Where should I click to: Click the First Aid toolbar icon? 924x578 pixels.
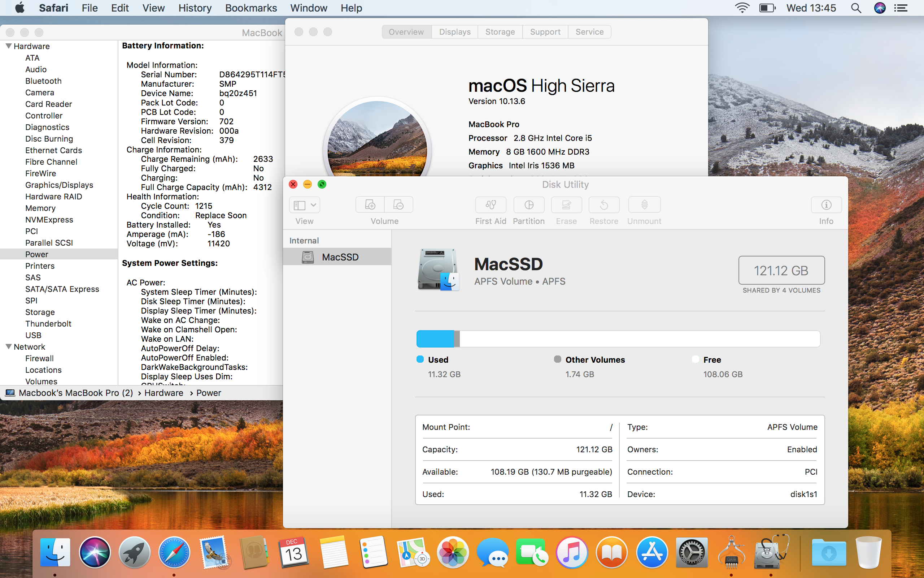(491, 205)
